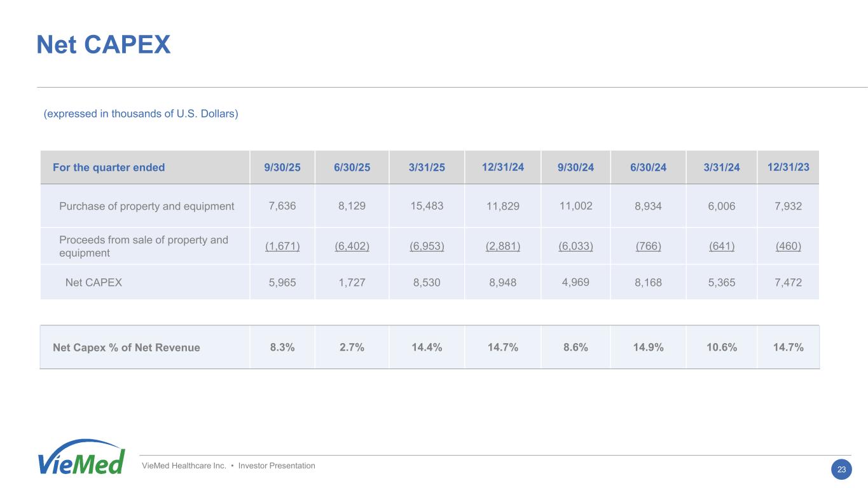Screen dimensions: 868x488
Task: Click the 3/31/24 column header
Action: point(722,168)
